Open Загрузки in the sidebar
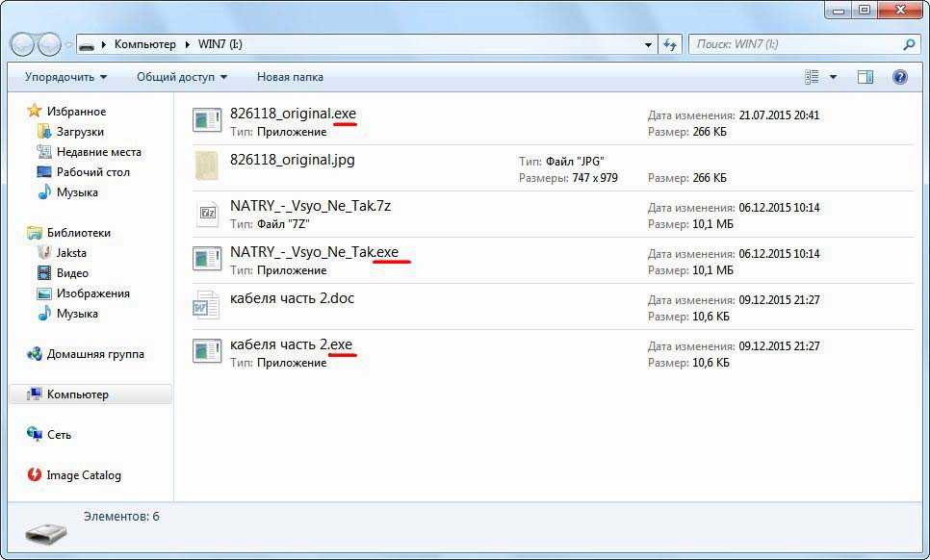The height and width of the screenshot is (560, 930). [80, 132]
